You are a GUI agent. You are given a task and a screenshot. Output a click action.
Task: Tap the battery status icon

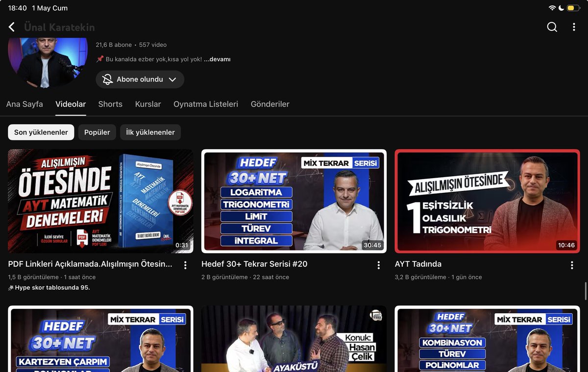[573, 8]
